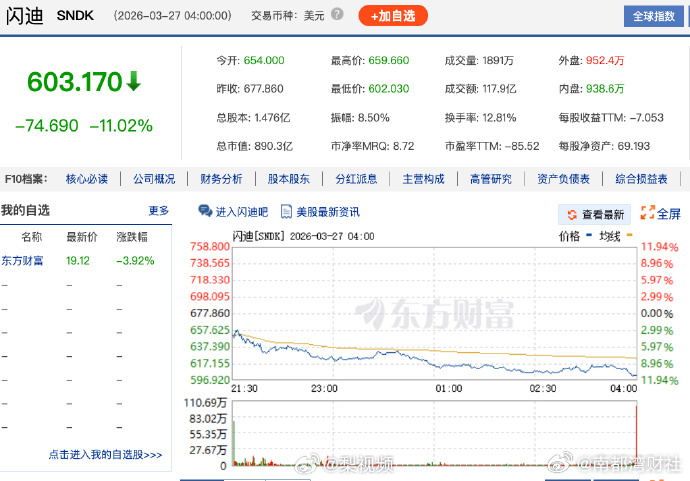This screenshot has width=690, height=481.
Task: Open the 主营构成 link
Action: [x=423, y=179]
